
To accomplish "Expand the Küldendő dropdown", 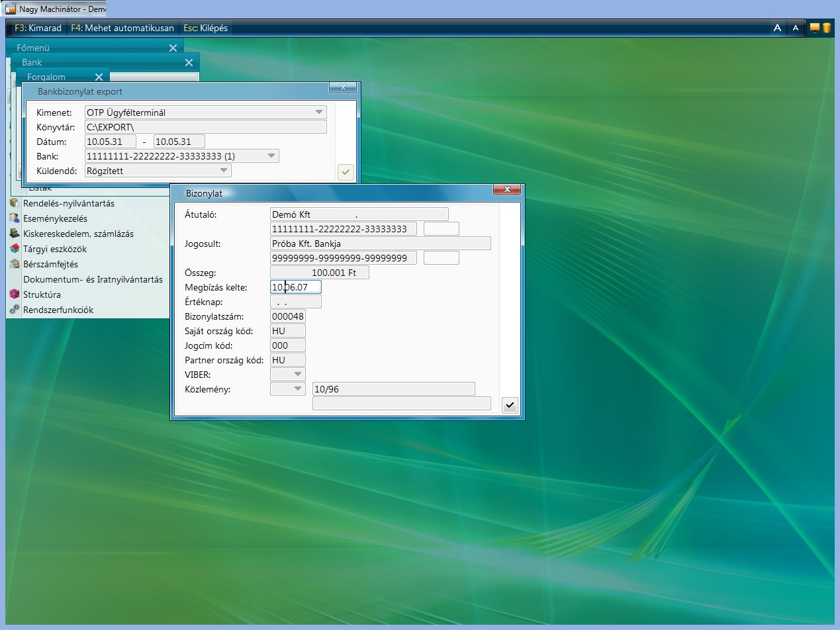I will coord(224,171).
